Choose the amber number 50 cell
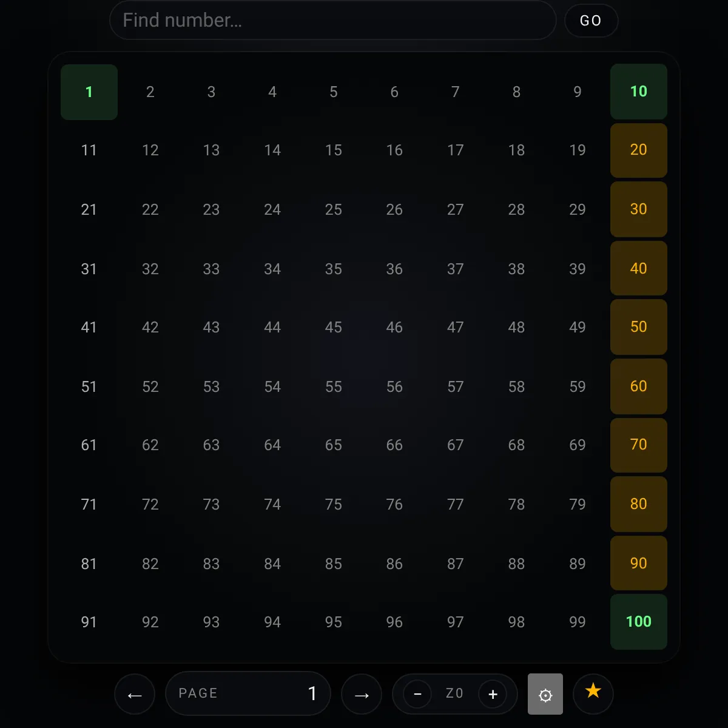The image size is (728, 728). pyautogui.click(x=638, y=327)
